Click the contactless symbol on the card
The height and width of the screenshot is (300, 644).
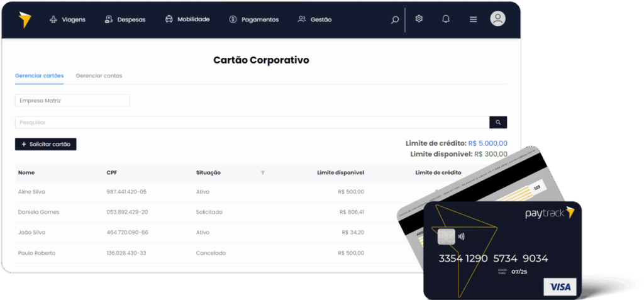[462, 236]
